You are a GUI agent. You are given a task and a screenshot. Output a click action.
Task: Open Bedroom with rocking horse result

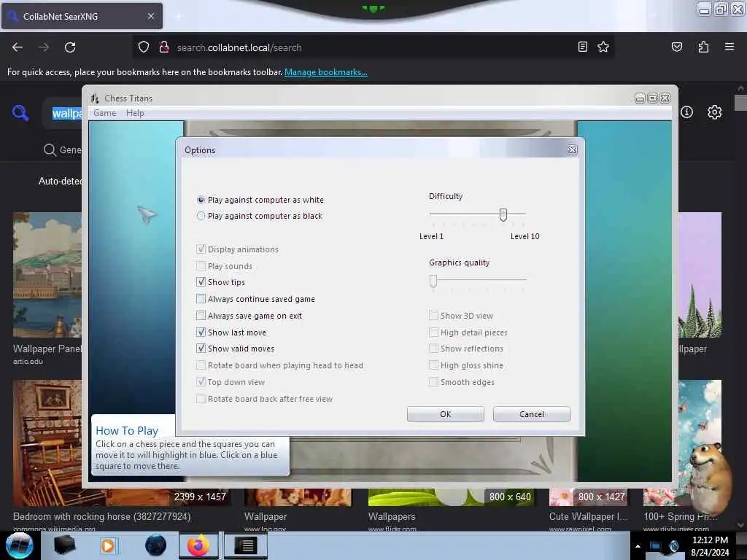pyautogui.click(x=101, y=517)
